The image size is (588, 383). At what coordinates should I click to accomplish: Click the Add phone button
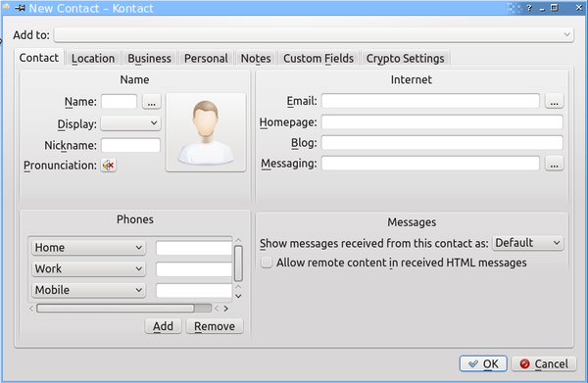[163, 326]
